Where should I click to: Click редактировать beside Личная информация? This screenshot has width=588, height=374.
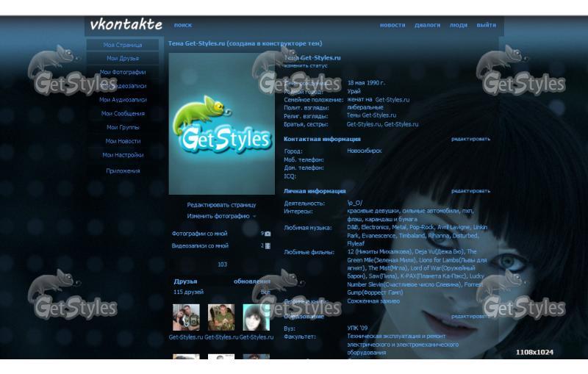[x=470, y=191]
